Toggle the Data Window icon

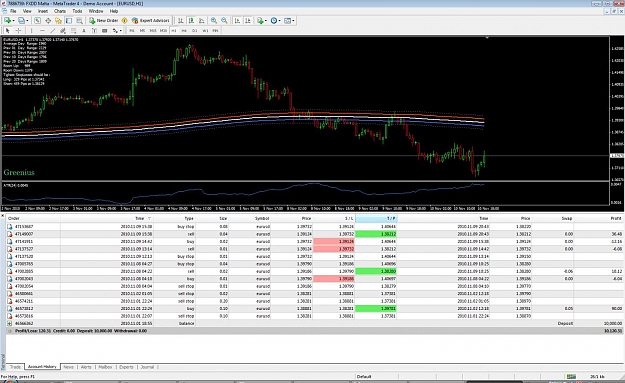point(48,20)
